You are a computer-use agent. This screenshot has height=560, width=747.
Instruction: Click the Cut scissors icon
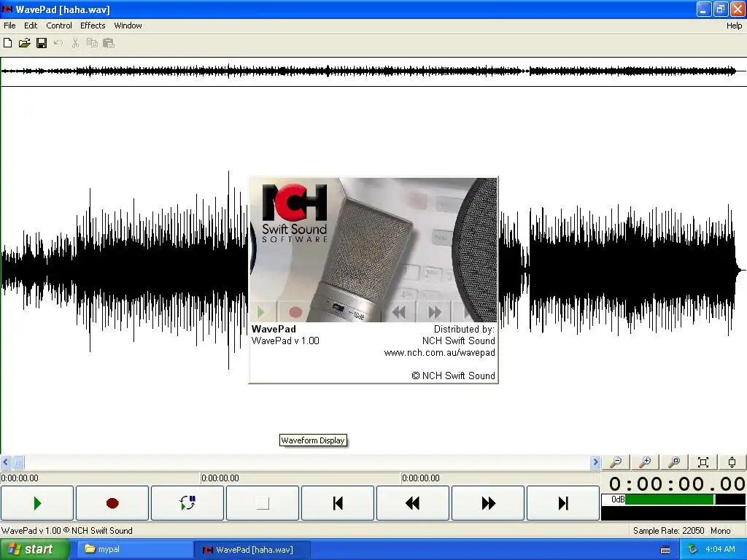click(x=75, y=43)
